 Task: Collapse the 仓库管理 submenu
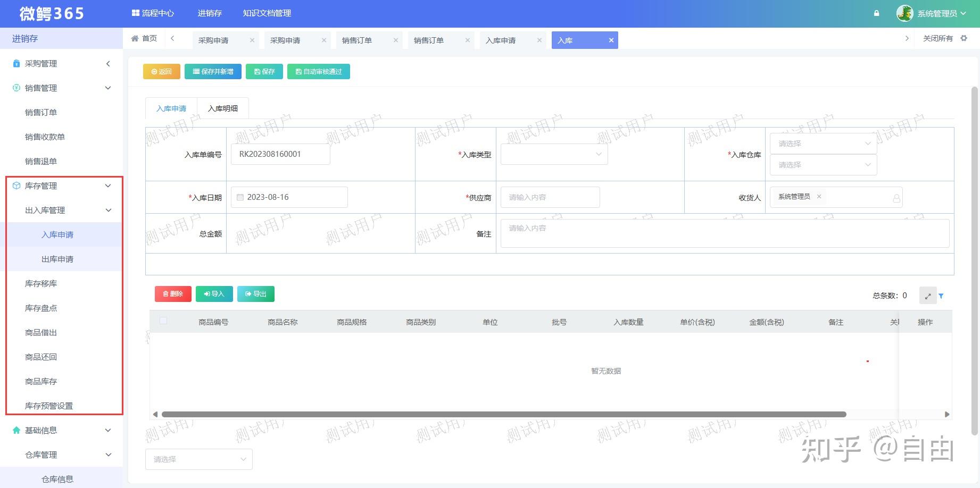click(x=108, y=455)
